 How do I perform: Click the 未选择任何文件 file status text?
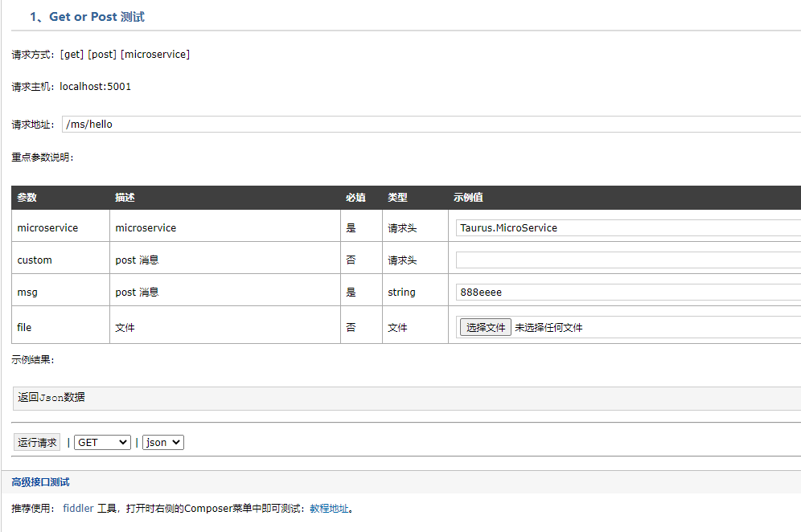click(x=548, y=327)
